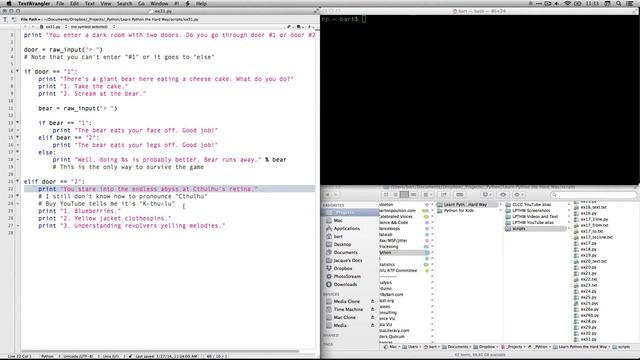640x360 pixels.
Task: Open the scripts (lightning bolt) menu
Action: tap(188, 3)
